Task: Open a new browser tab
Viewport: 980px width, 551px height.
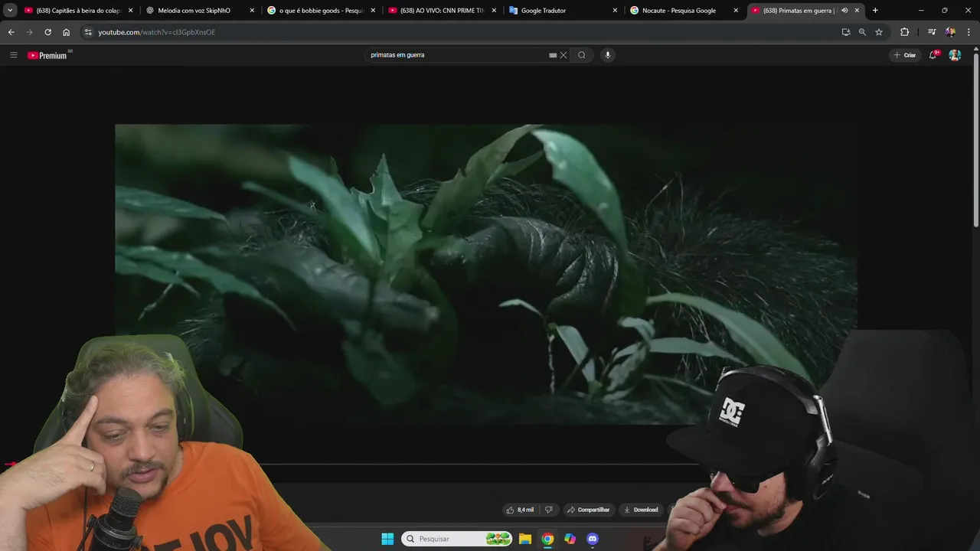Action: [x=875, y=11]
